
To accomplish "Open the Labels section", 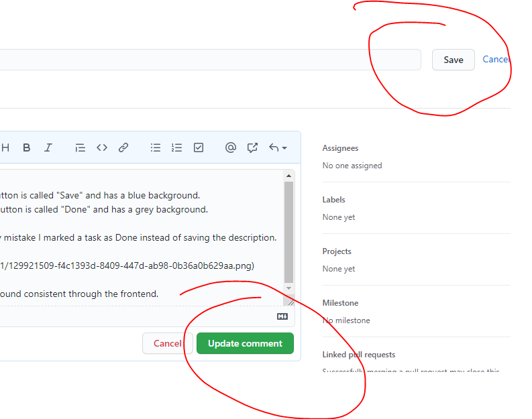I will point(333,200).
